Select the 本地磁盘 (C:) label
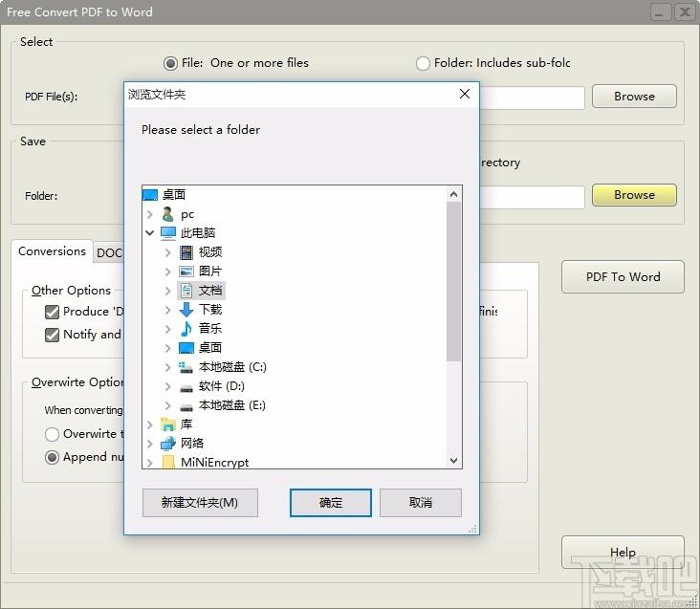This screenshot has height=609, width=700. (232, 367)
